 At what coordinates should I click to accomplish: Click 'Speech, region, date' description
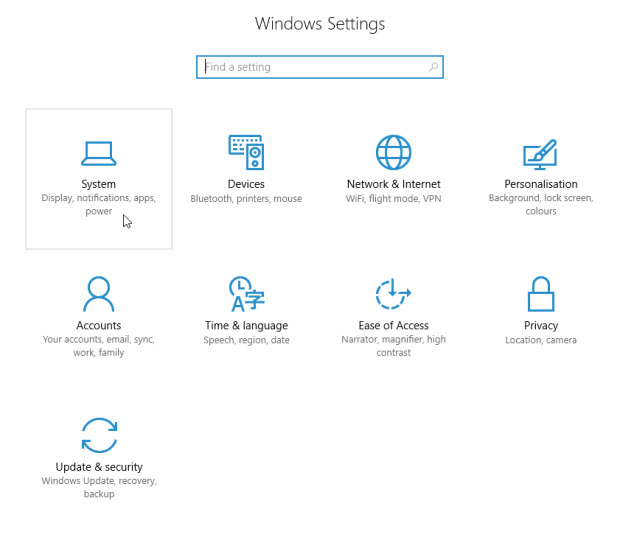[247, 340]
